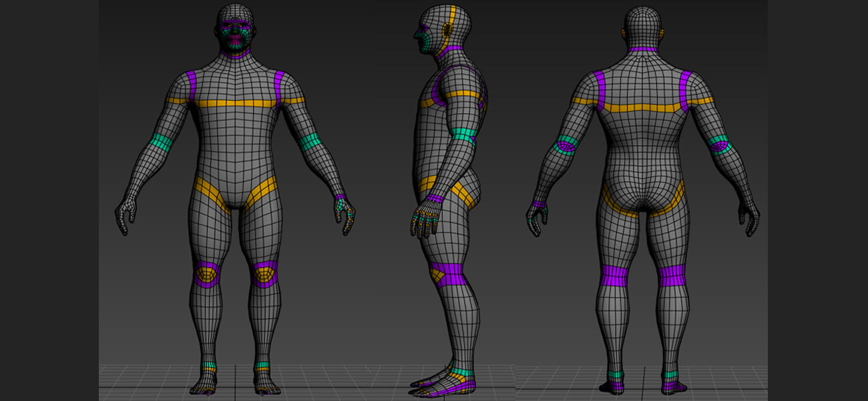Select the front view's screen-right teal elbow band
This screenshot has height=401, width=868.
coord(310,142)
